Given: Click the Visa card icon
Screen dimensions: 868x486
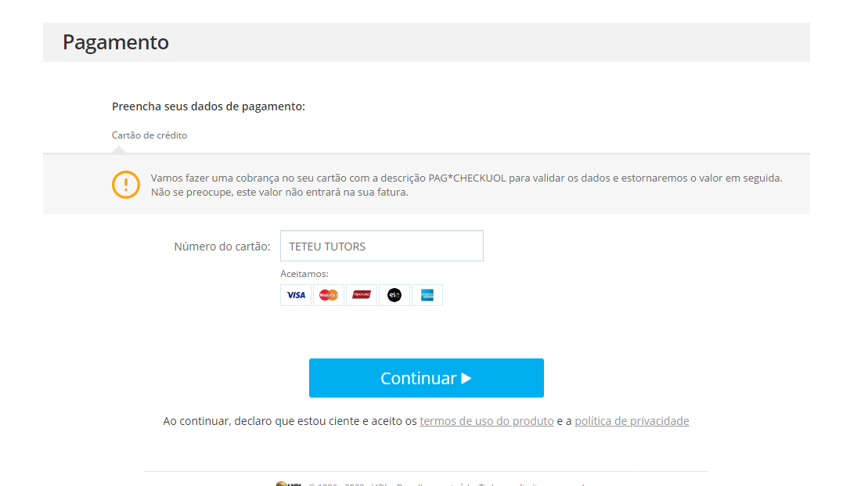Looking at the screenshot, I should pos(296,295).
